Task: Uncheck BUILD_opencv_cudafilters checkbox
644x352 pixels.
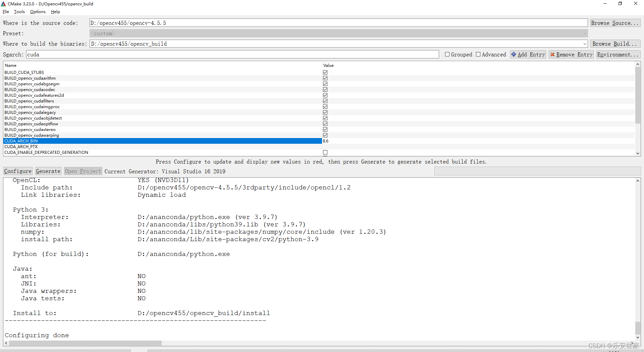Action: [x=325, y=101]
